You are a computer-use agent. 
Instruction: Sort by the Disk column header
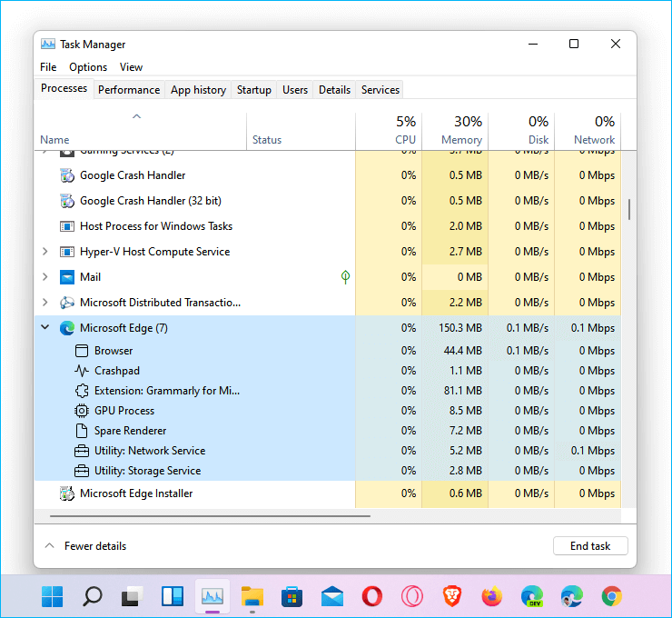[x=521, y=131]
